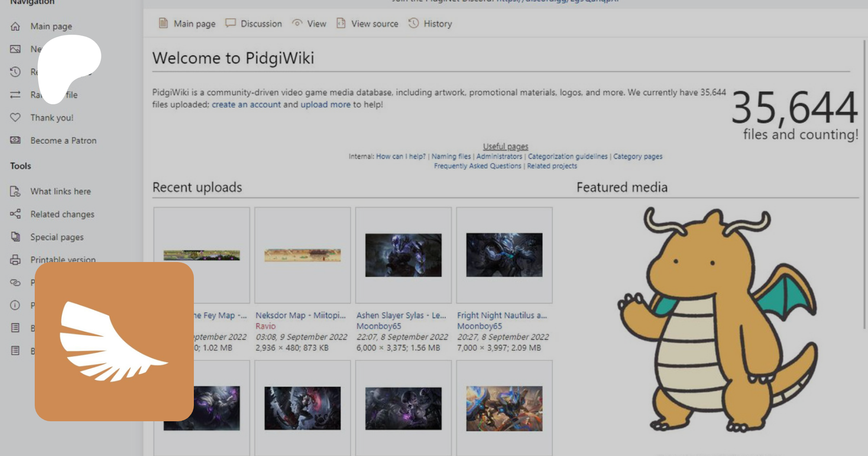
Task: Open the Frequently Asked Questions link
Action: tap(477, 166)
